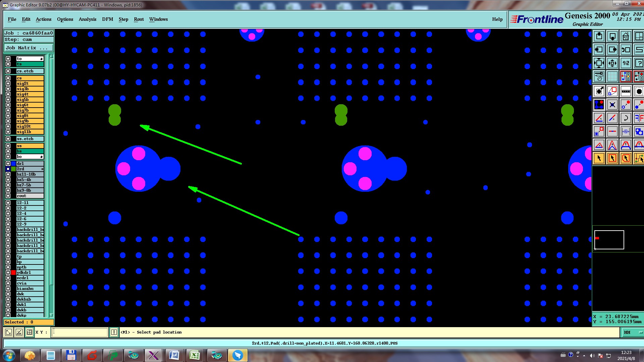Choose the polygon selection pointer icon
The image size is (644, 362).
tap(626, 158)
